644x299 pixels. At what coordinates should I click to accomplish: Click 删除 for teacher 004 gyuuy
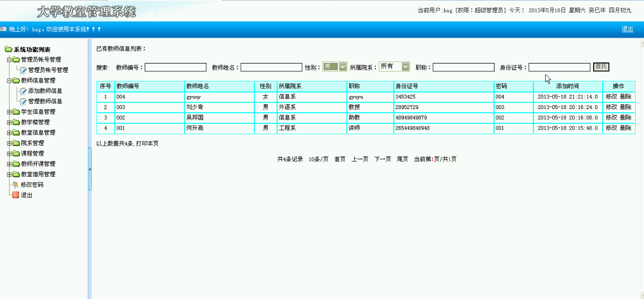pyautogui.click(x=625, y=97)
